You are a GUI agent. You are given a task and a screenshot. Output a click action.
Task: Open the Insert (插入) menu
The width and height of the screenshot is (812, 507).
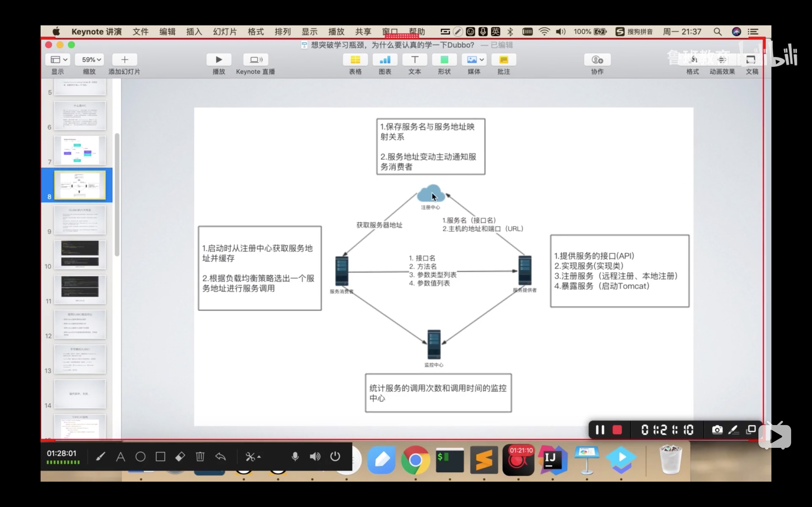point(194,32)
